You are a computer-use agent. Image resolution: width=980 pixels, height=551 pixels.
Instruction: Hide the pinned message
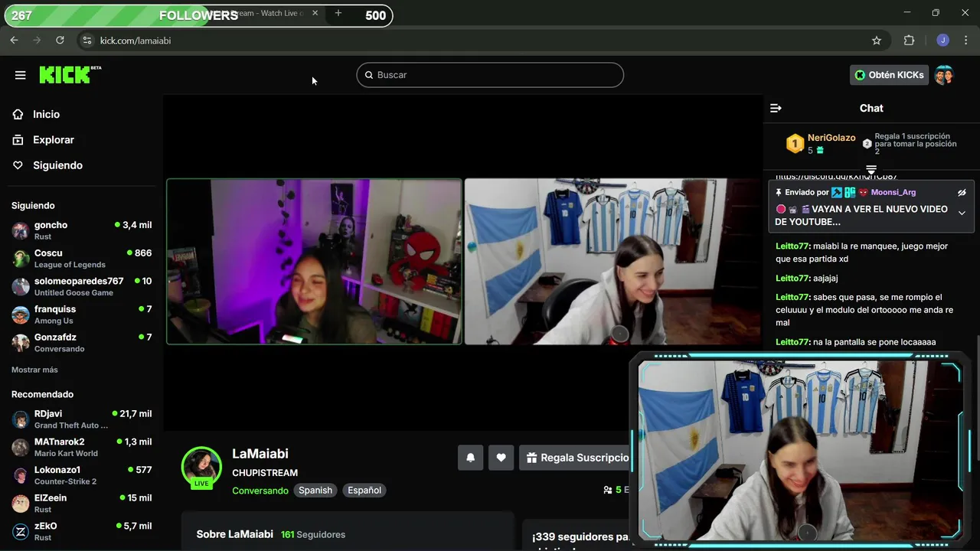tap(962, 193)
